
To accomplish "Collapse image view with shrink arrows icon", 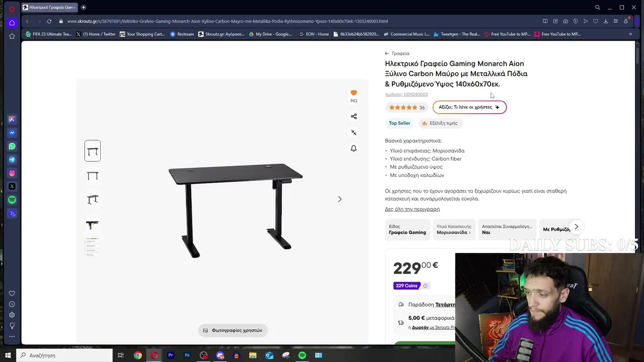I will coord(354,132).
